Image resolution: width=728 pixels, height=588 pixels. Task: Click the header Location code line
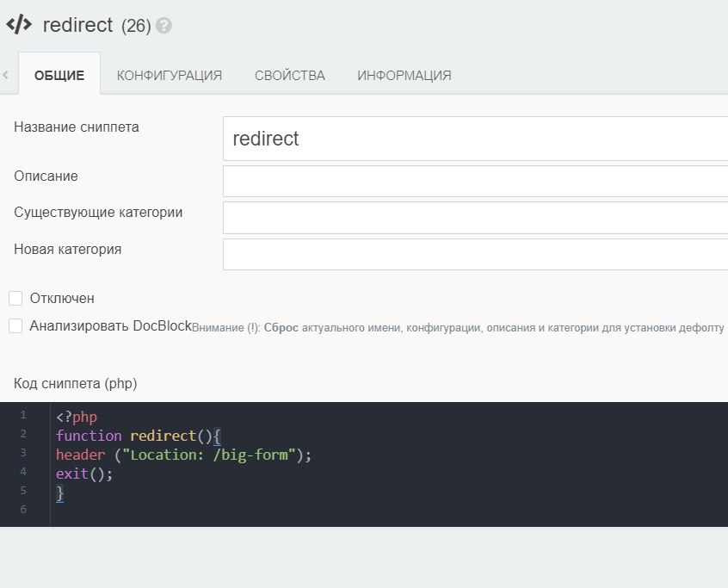point(182,455)
